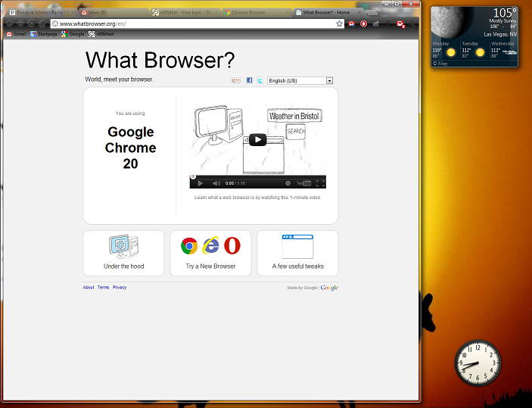Click the Watch Later clock icon in player
Image resolution: width=532 pixels, height=408 pixels.
coord(288,183)
